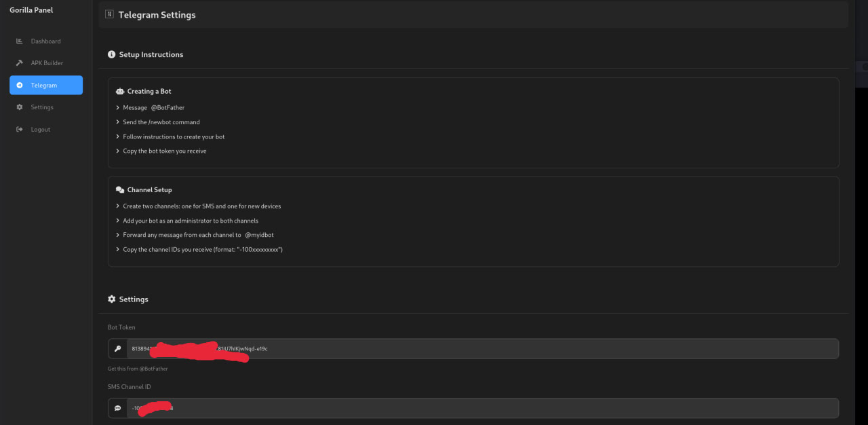
Task: Click the robot icon next to Creating a Bot
Action: click(x=120, y=92)
